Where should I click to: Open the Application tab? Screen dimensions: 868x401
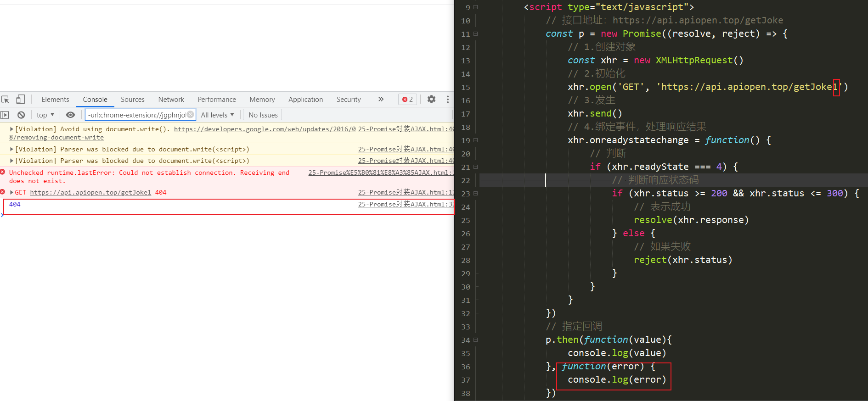pos(306,99)
